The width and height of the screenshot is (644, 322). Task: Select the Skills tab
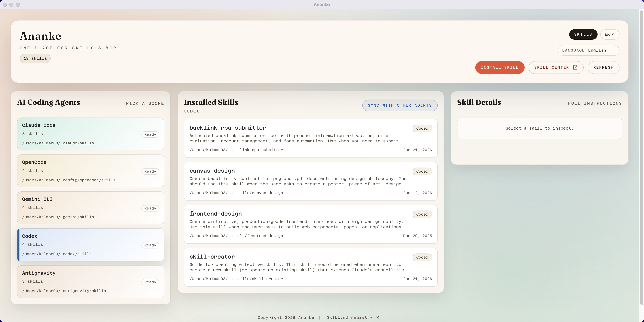pyautogui.click(x=583, y=35)
